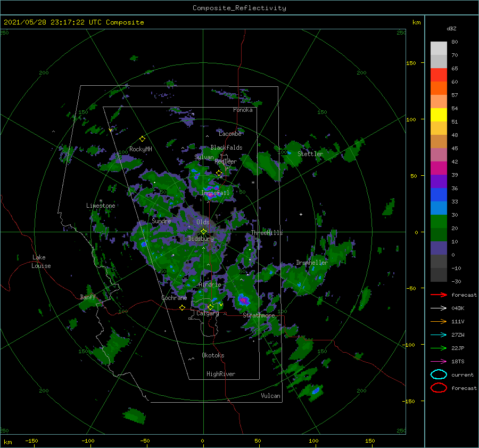Viewport: 479px width, 448px height.
Task: Select the magenta 18TS arrow legend entry
Action: 439,362
